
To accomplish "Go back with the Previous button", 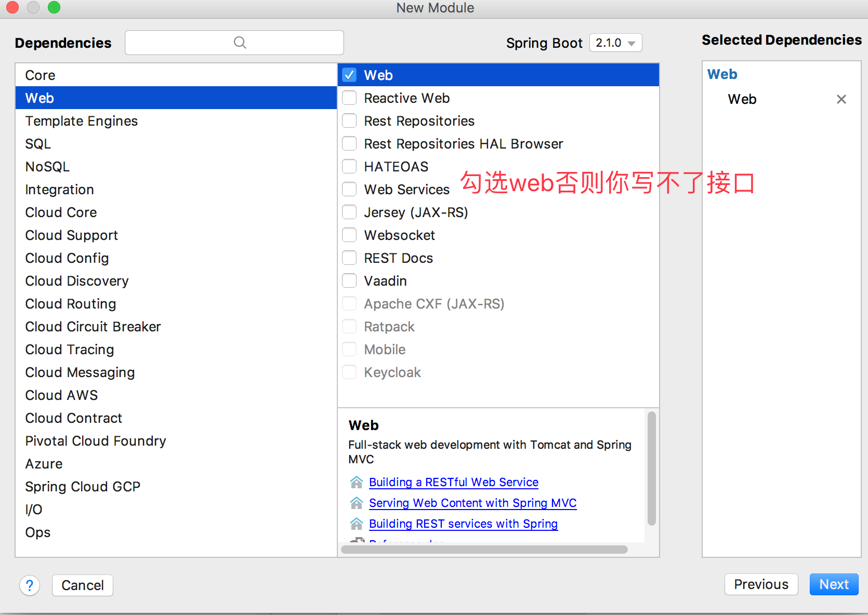I will [x=761, y=584].
